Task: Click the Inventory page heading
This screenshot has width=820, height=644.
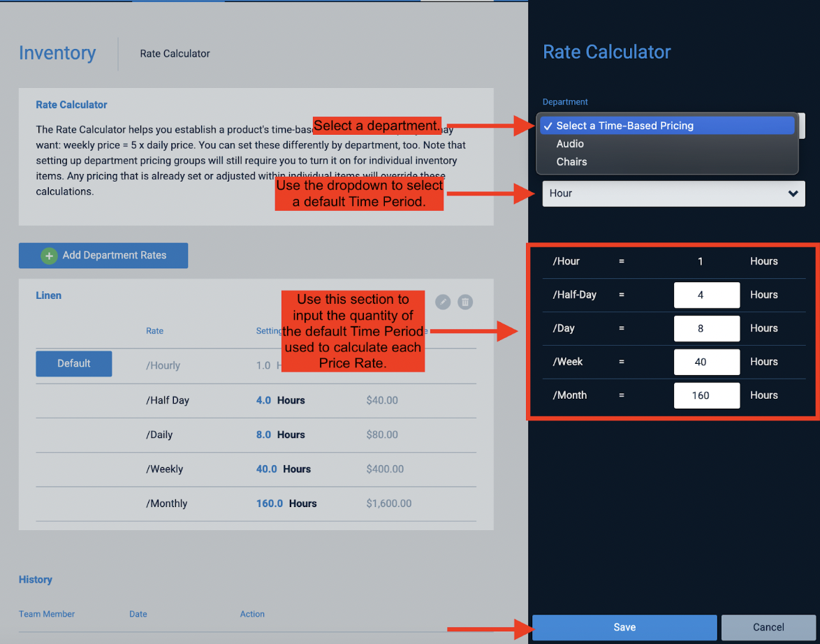Action: pyautogui.click(x=57, y=53)
